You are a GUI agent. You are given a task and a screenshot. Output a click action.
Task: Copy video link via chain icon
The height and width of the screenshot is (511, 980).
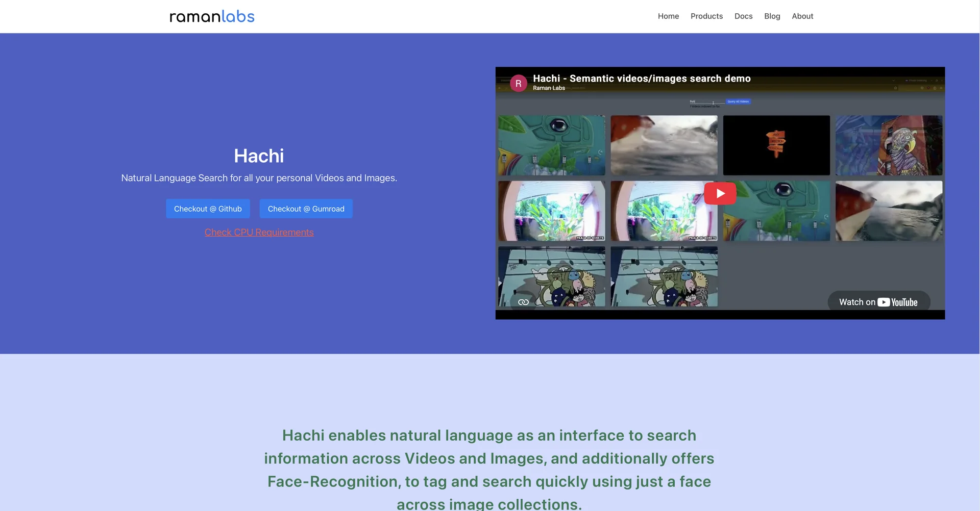coord(523,302)
